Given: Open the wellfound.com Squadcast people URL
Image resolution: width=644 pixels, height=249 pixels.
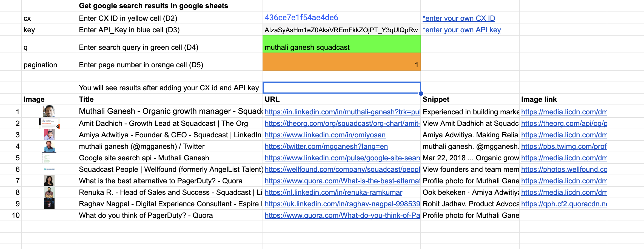Looking at the screenshot, I should [342, 169].
